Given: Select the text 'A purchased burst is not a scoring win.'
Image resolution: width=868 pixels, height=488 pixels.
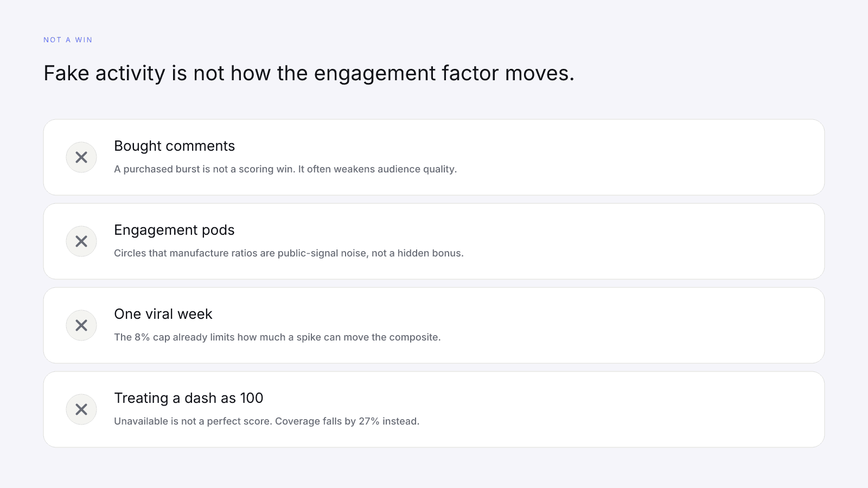Looking at the screenshot, I should coord(205,169).
